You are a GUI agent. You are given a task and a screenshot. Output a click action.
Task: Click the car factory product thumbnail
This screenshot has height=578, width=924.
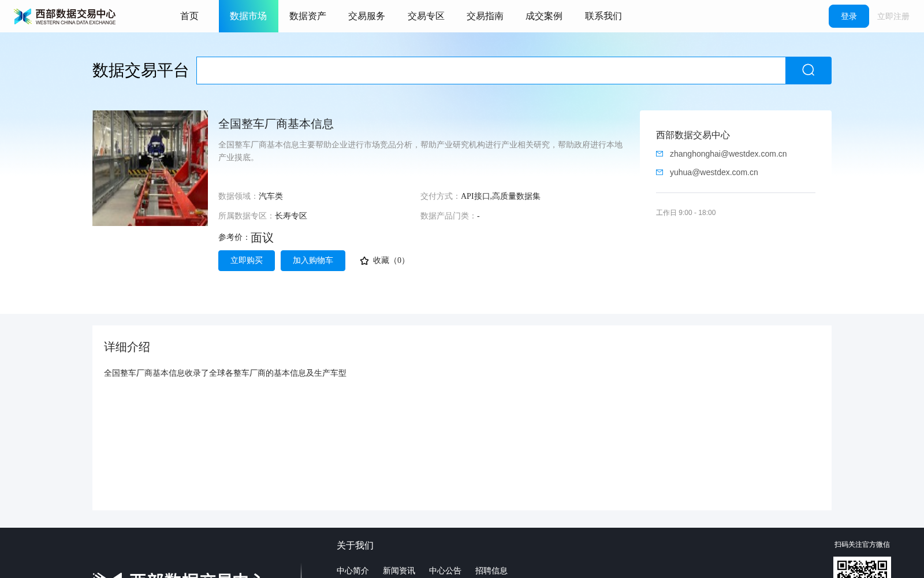tap(150, 168)
